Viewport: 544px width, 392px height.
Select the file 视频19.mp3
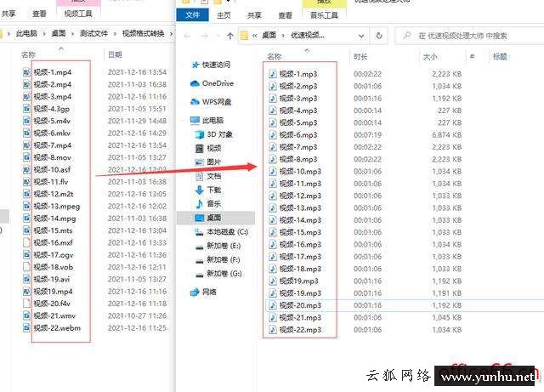tap(298, 281)
